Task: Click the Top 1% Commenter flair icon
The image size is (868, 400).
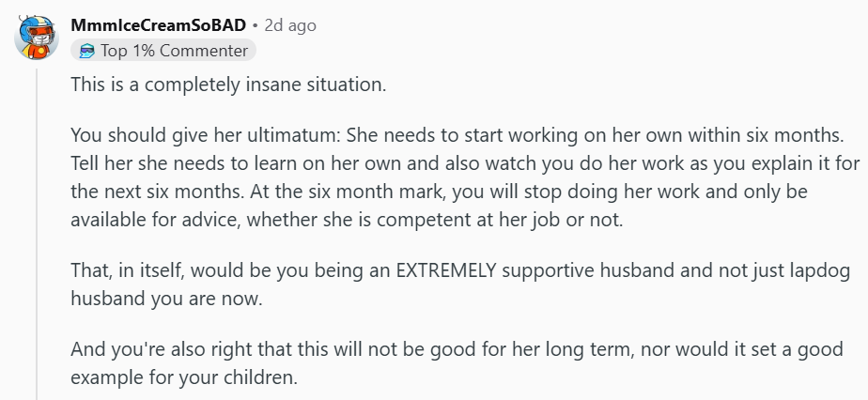Action: coord(87,51)
